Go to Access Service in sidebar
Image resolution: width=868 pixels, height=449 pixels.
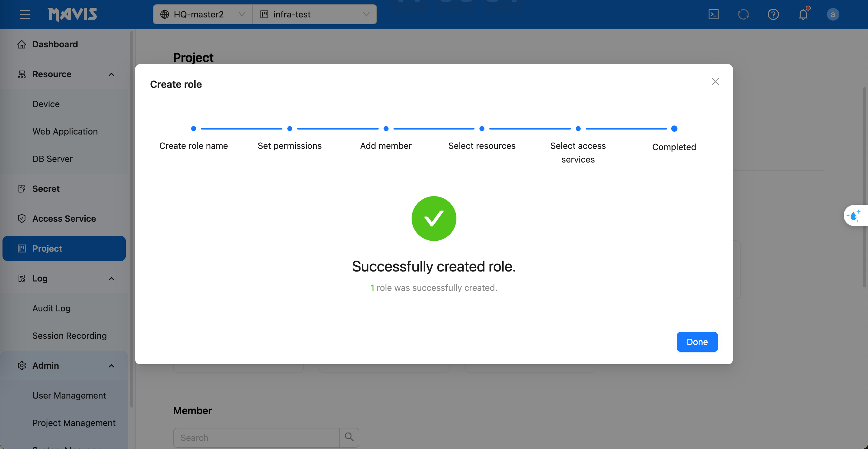pos(64,219)
